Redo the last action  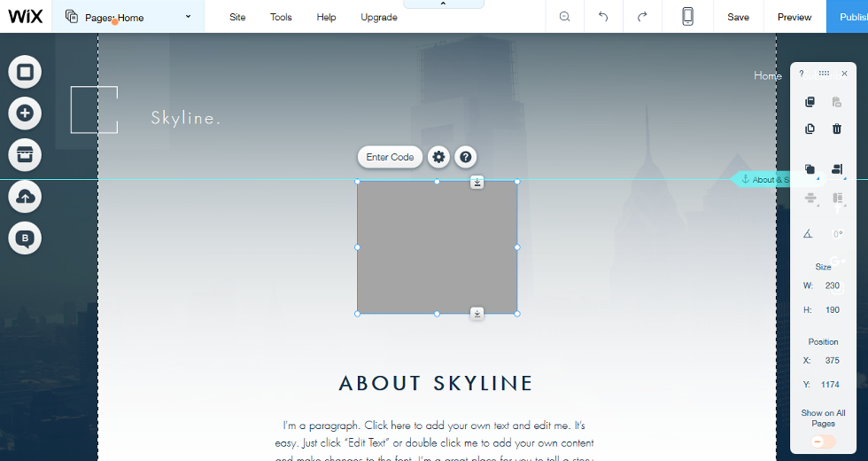[642, 17]
